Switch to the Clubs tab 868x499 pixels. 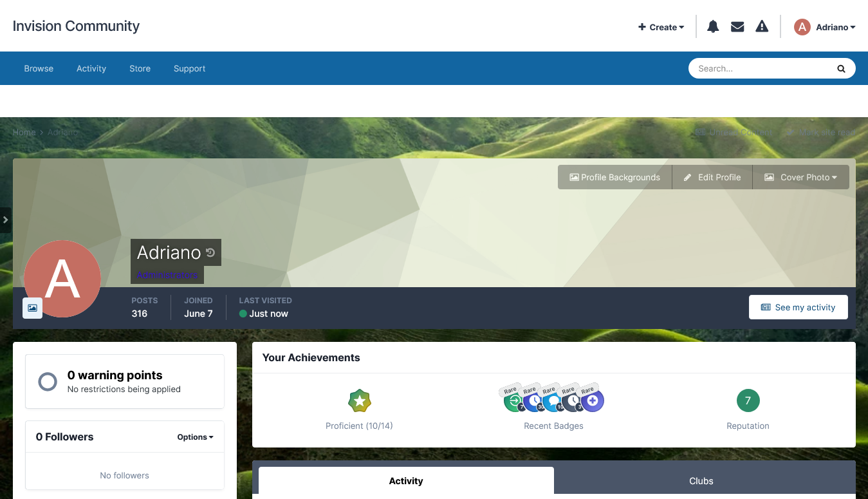point(701,480)
